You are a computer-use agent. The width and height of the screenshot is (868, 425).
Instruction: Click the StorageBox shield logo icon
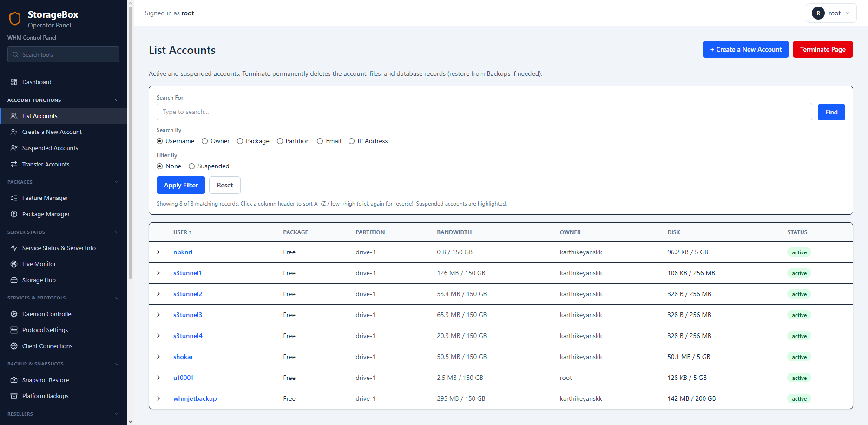point(15,19)
